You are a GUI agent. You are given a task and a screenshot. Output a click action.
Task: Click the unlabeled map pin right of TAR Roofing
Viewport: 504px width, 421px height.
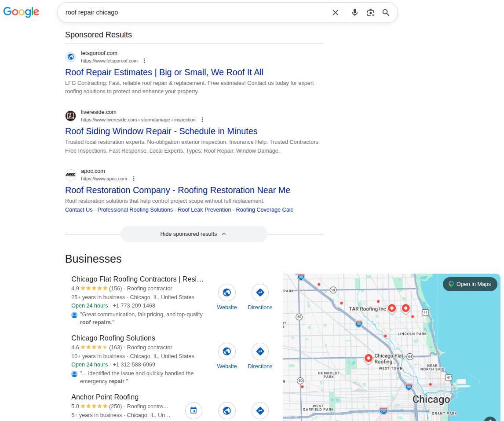[405, 308]
